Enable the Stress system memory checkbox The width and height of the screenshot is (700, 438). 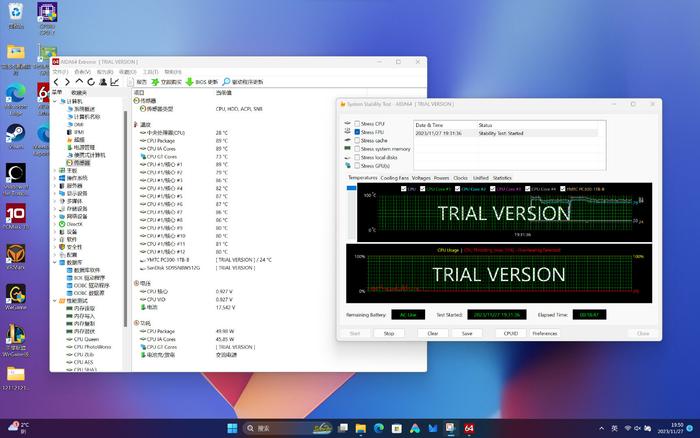tap(357, 149)
